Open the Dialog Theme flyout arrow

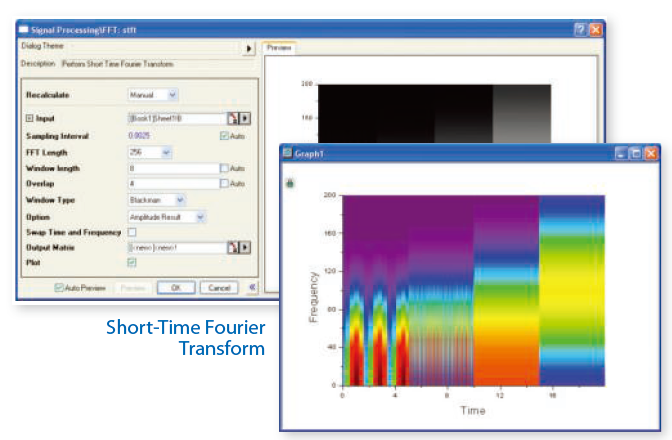(x=249, y=47)
